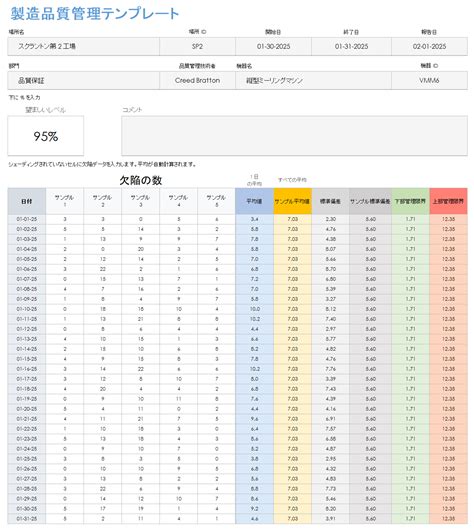Click average value 3.4 in the 01-01-25 row
Screen dimensions: 474x530
[254, 219]
